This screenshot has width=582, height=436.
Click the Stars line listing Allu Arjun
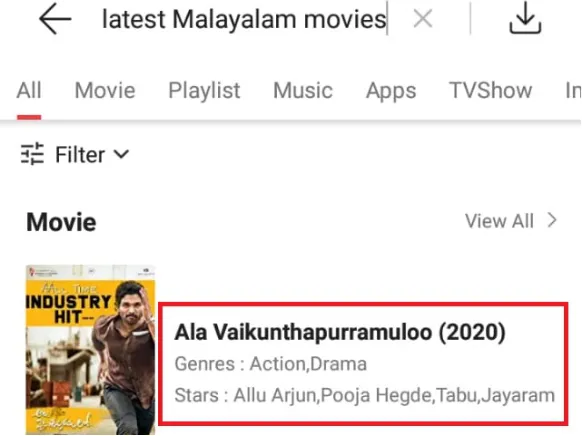pos(364,395)
